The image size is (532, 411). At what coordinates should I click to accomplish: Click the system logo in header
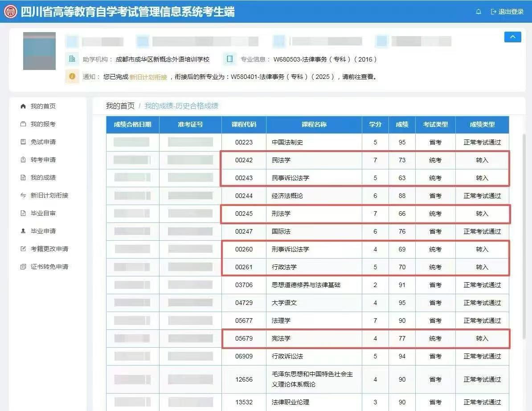point(10,12)
